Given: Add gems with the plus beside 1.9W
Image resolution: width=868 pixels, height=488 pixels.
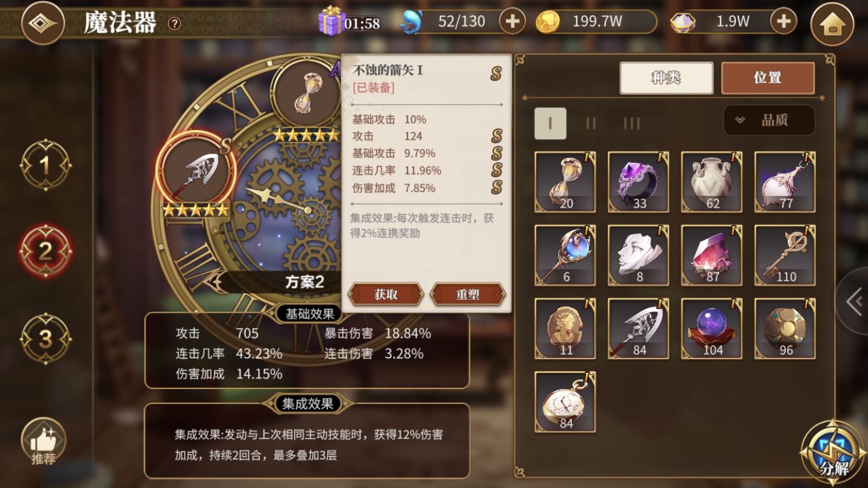Looking at the screenshot, I should pos(783,21).
